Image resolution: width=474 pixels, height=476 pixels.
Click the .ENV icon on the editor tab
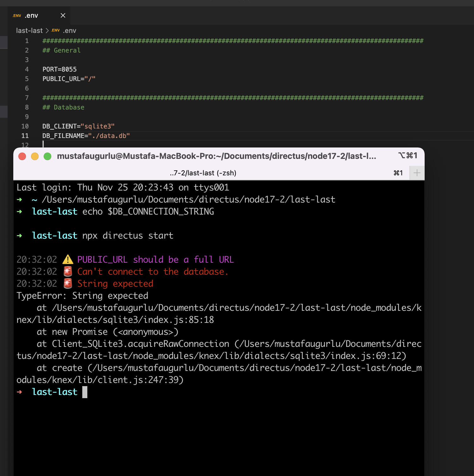(x=16, y=15)
